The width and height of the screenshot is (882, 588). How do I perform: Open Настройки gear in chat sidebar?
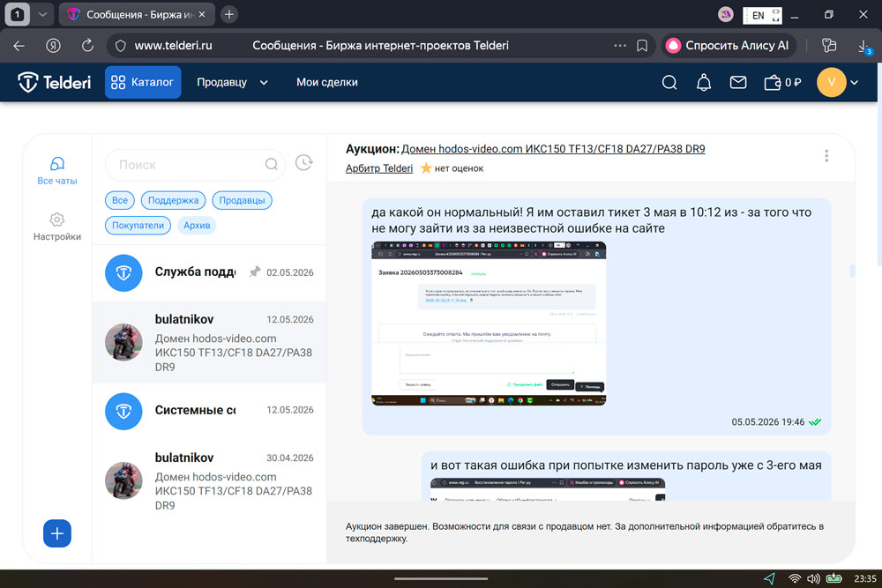pos(56,227)
